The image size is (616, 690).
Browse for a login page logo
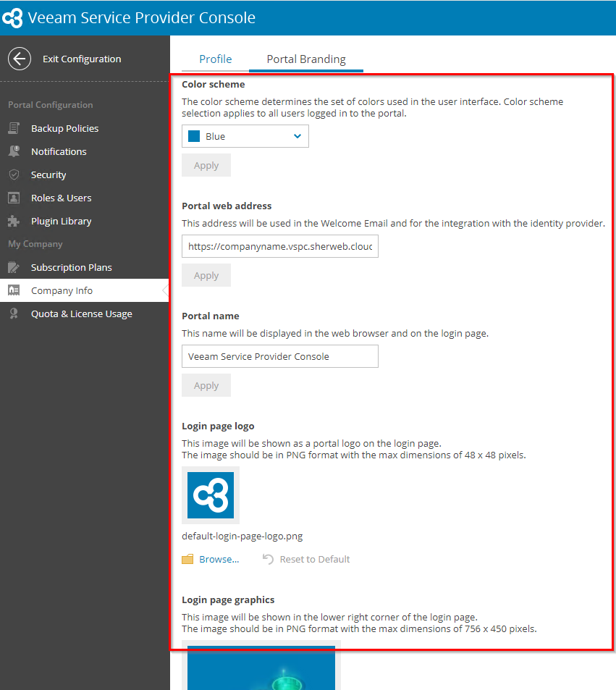point(219,559)
